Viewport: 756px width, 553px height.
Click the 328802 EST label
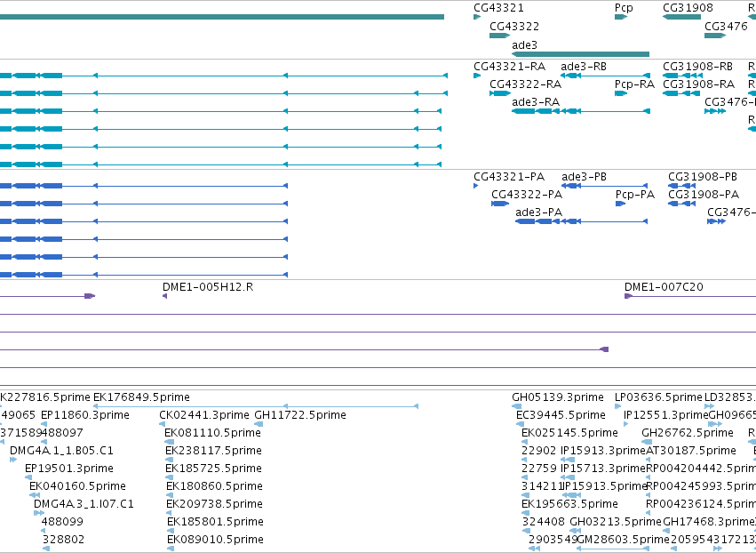pos(64,540)
